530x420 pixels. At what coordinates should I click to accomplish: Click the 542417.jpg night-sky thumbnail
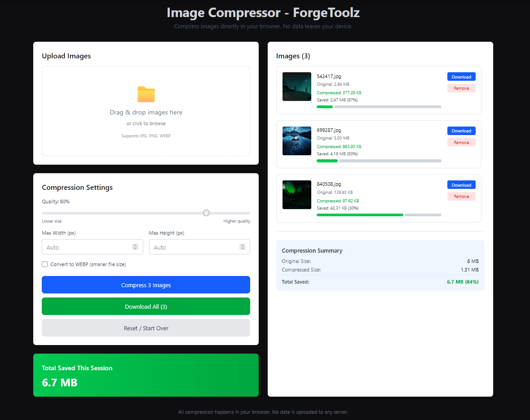(296, 86)
